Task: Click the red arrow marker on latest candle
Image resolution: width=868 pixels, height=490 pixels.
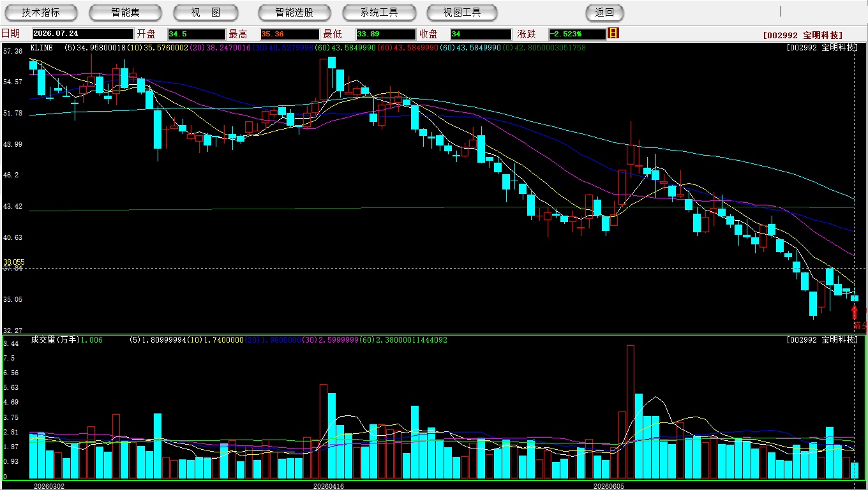Action: tap(855, 312)
